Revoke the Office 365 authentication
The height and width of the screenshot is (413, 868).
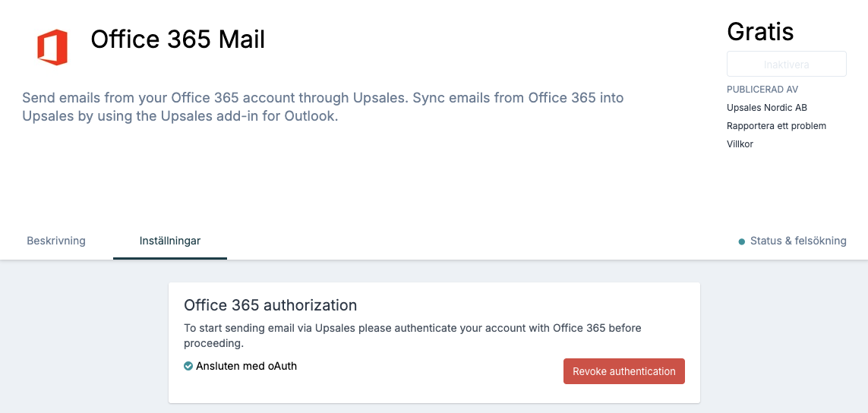[x=624, y=371]
